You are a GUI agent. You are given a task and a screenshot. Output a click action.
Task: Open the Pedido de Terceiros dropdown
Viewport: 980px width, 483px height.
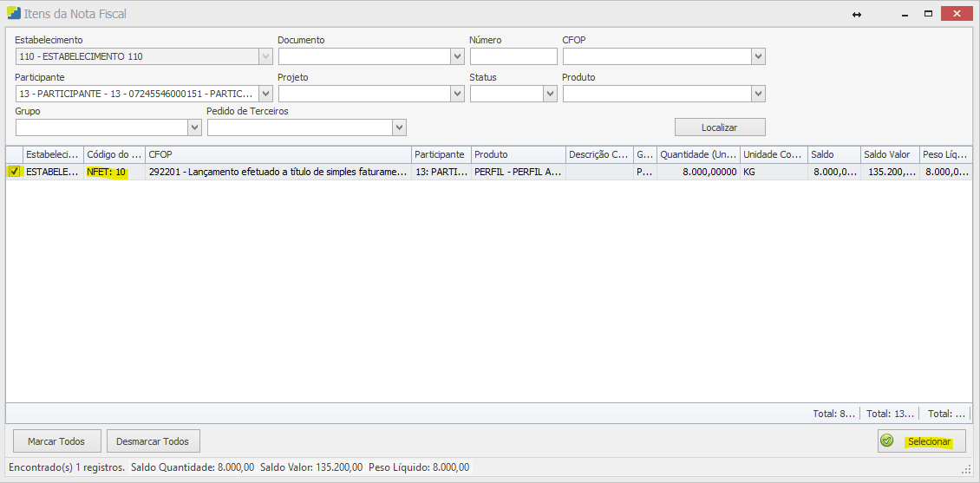click(399, 127)
